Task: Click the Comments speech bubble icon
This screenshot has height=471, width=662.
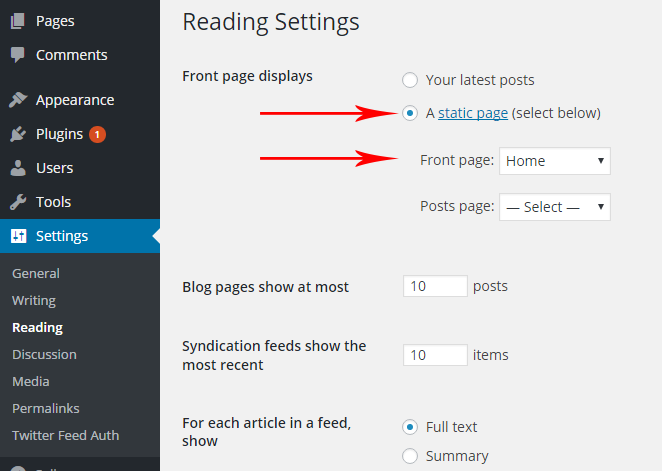Action: click(18, 55)
